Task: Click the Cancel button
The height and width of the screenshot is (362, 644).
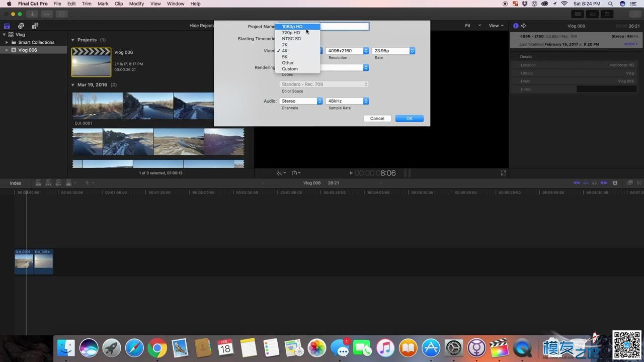Action: click(377, 119)
